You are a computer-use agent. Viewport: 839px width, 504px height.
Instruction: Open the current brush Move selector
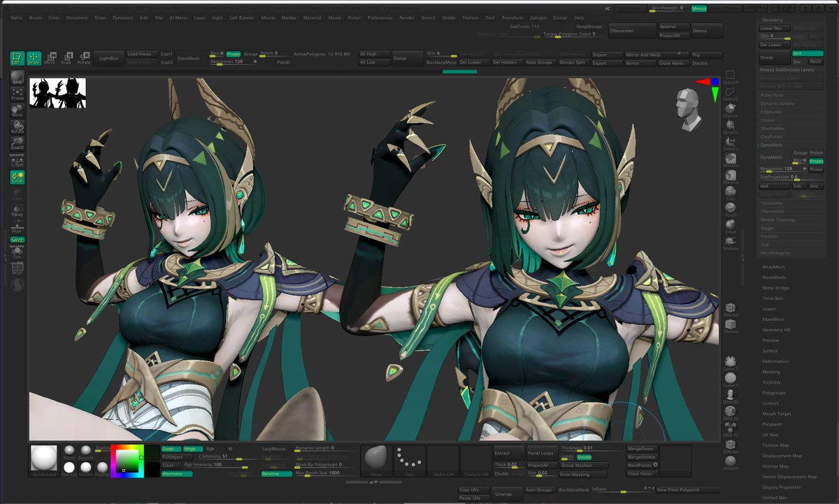tap(376, 461)
